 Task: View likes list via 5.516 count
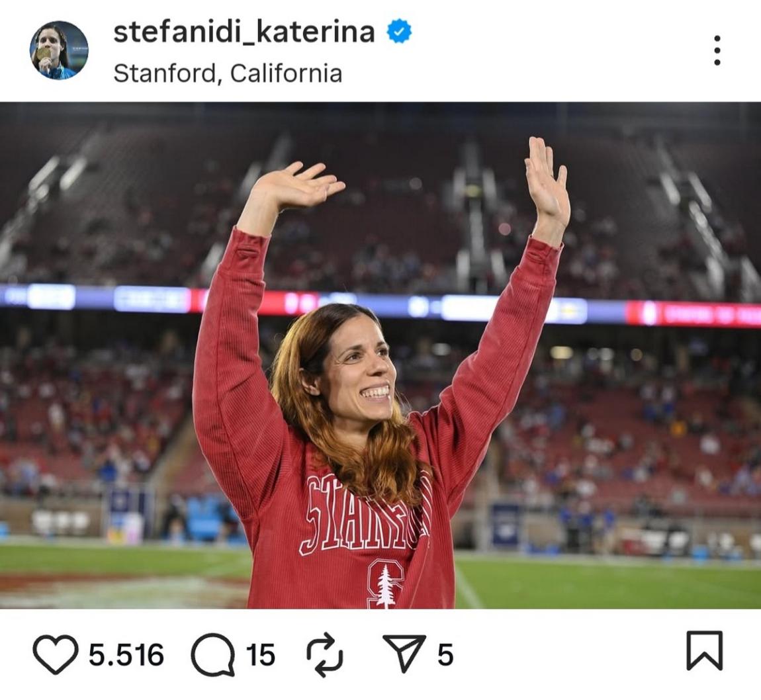(x=126, y=655)
